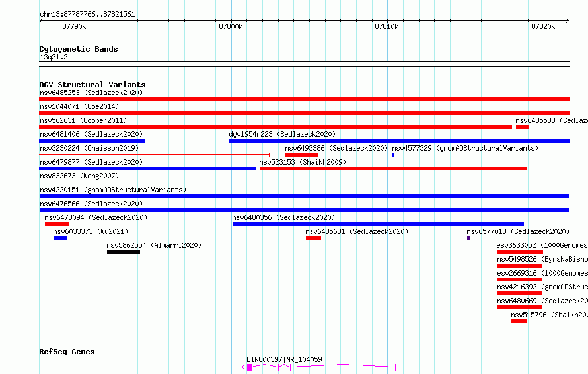
Task: Open the nsv6476566 (Sedlazeck2020) label
Action: pyautogui.click(x=91, y=204)
